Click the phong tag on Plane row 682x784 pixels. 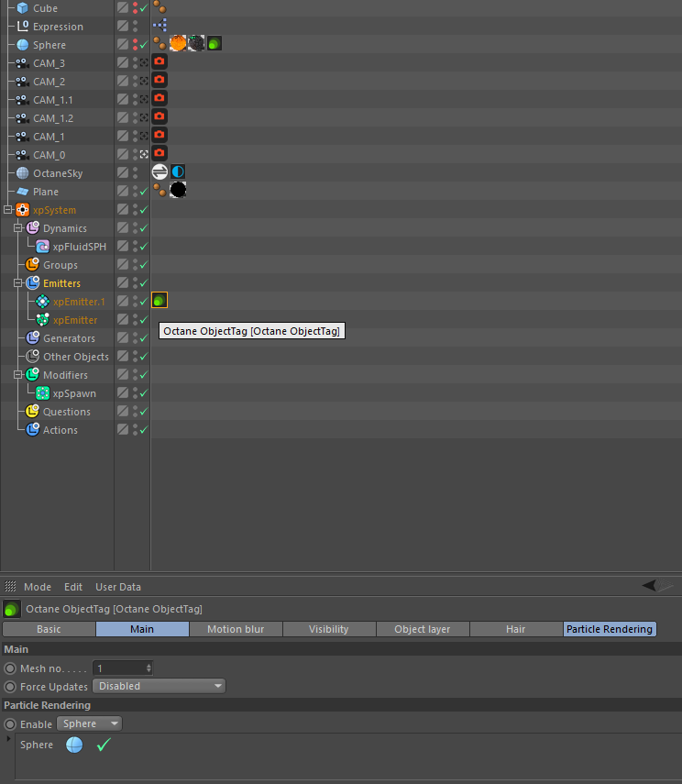(x=159, y=190)
